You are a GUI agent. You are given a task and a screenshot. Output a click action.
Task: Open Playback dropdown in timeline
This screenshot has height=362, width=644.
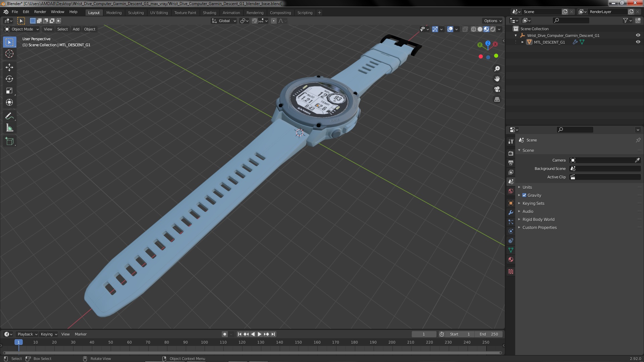(x=27, y=334)
